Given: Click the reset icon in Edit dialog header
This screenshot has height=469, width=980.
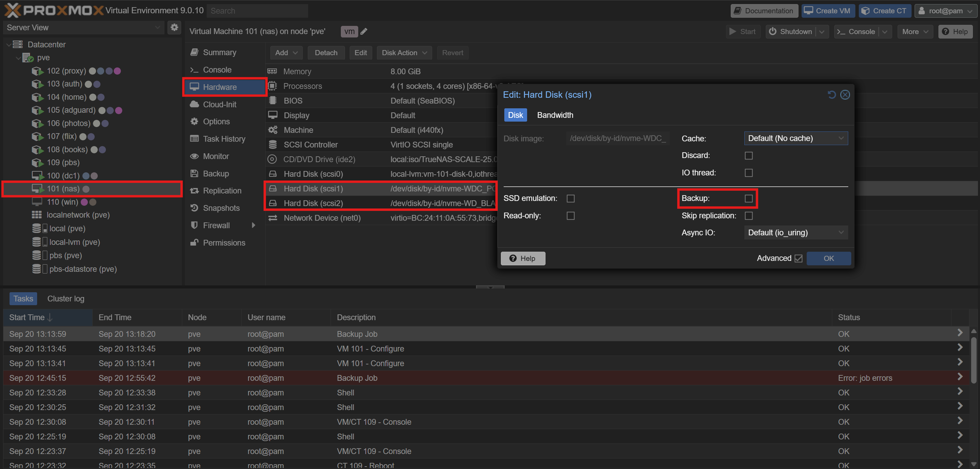Looking at the screenshot, I should [831, 95].
